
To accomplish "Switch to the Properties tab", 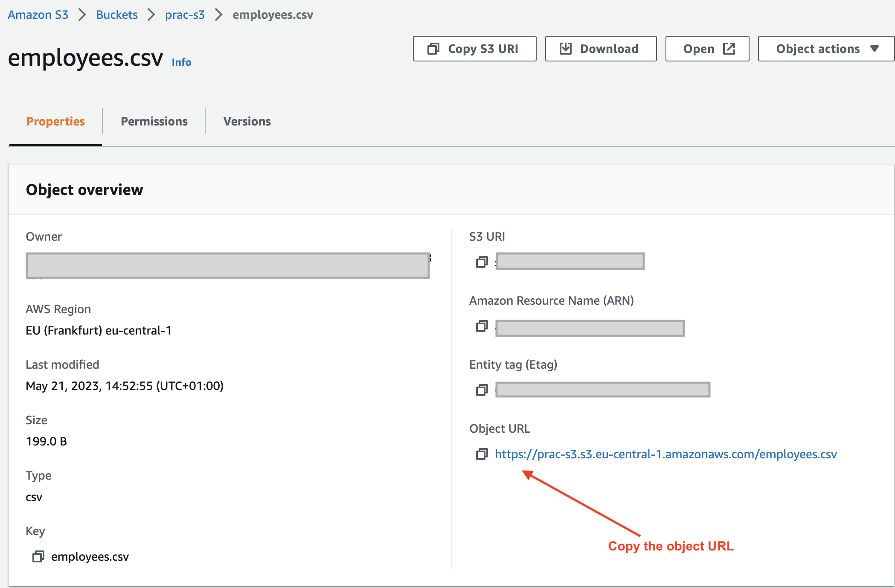I will (55, 122).
